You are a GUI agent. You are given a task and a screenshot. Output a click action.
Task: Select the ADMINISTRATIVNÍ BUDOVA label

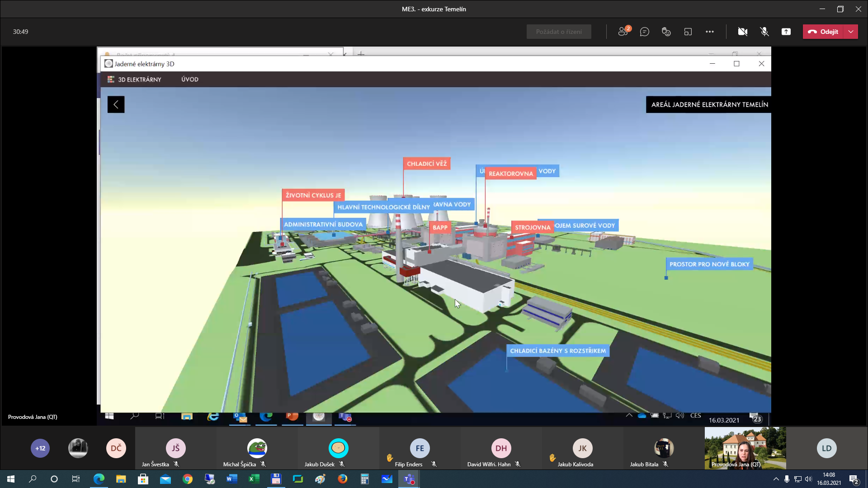323,224
